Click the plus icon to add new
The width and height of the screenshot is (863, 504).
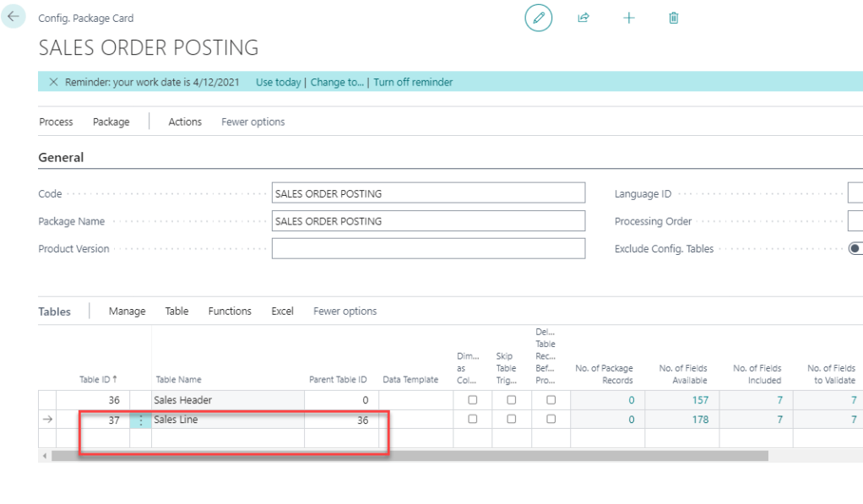pyautogui.click(x=629, y=18)
